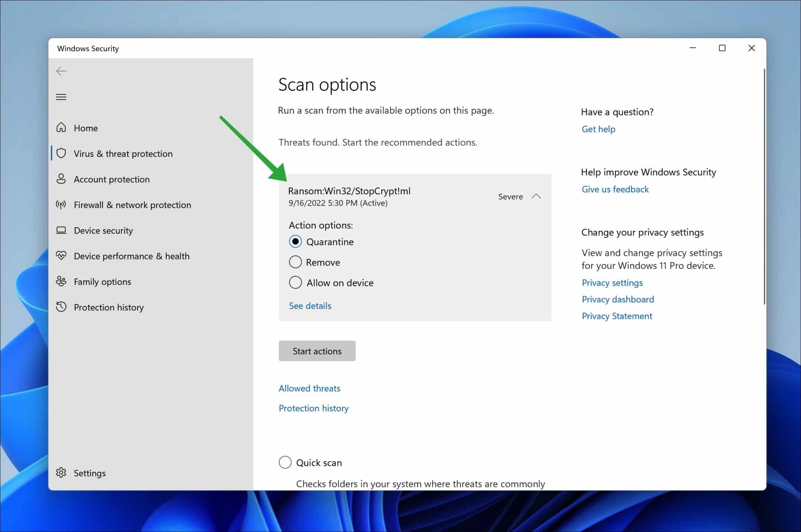Image resolution: width=801 pixels, height=532 pixels.
Task: Select the Virus & threat protection shield icon
Action: coord(61,153)
